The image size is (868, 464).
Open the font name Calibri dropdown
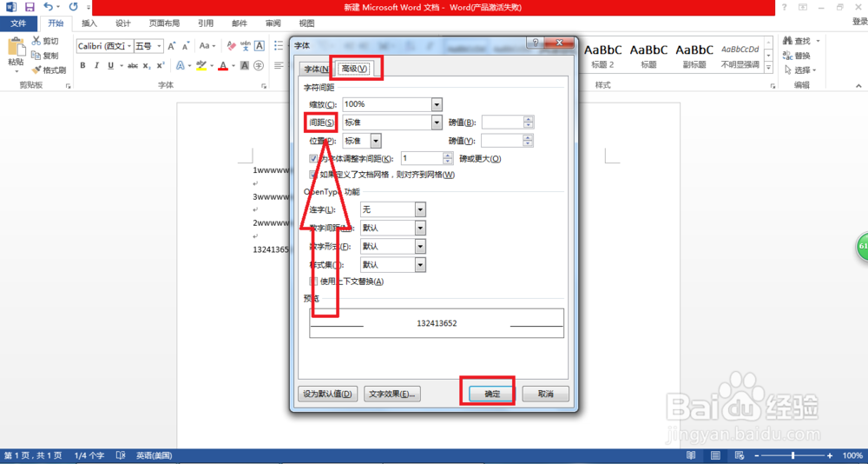click(129, 45)
